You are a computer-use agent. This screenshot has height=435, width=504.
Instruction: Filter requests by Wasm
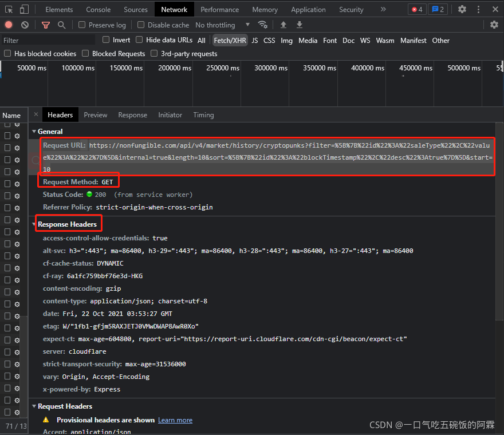click(x=385, y=41)
